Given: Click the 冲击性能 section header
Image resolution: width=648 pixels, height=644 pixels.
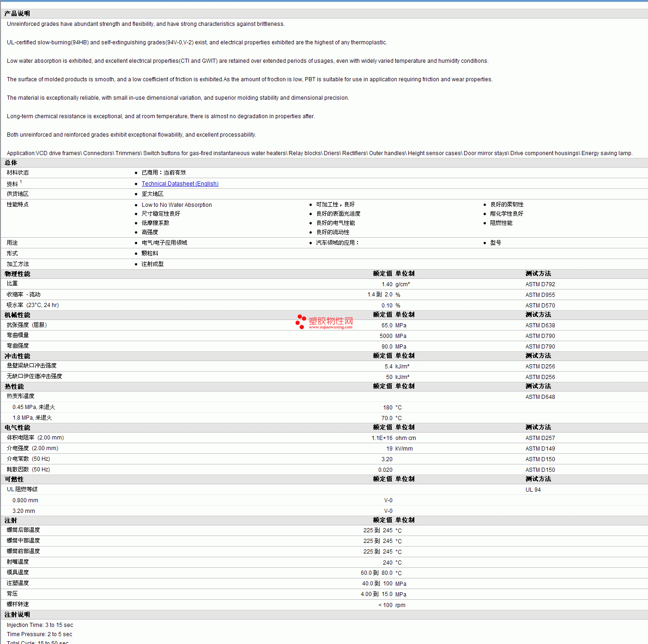Looking at the screenshot, I should [x=17, y=356].
